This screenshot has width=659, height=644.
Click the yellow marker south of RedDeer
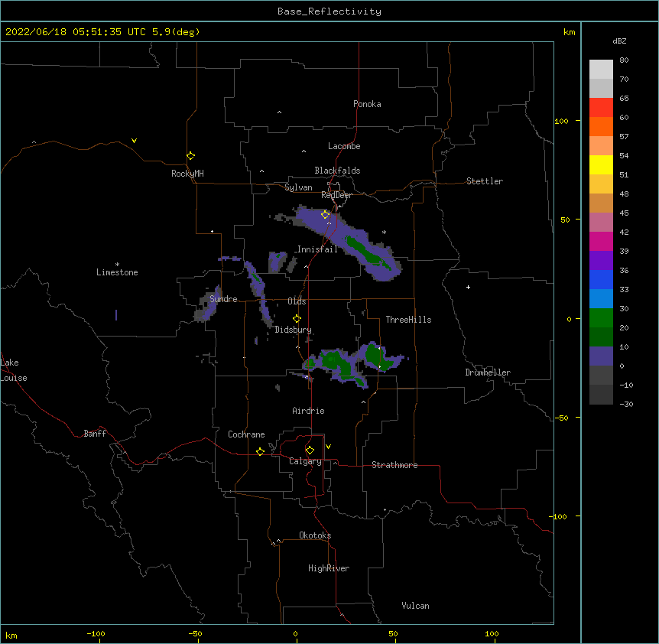tap(325, 215)
